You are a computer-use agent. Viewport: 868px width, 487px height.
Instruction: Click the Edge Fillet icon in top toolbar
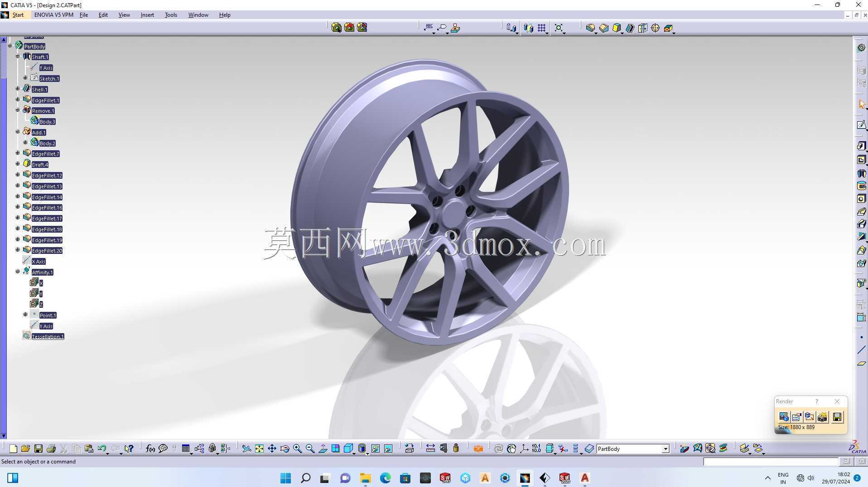590,28
